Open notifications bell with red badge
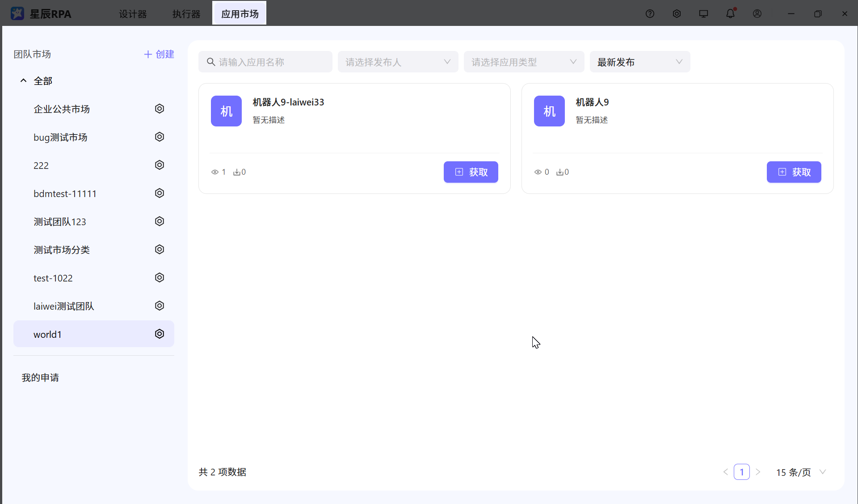Image resolution: width=858 pixels, height=504 pixels. coord(730,13)
